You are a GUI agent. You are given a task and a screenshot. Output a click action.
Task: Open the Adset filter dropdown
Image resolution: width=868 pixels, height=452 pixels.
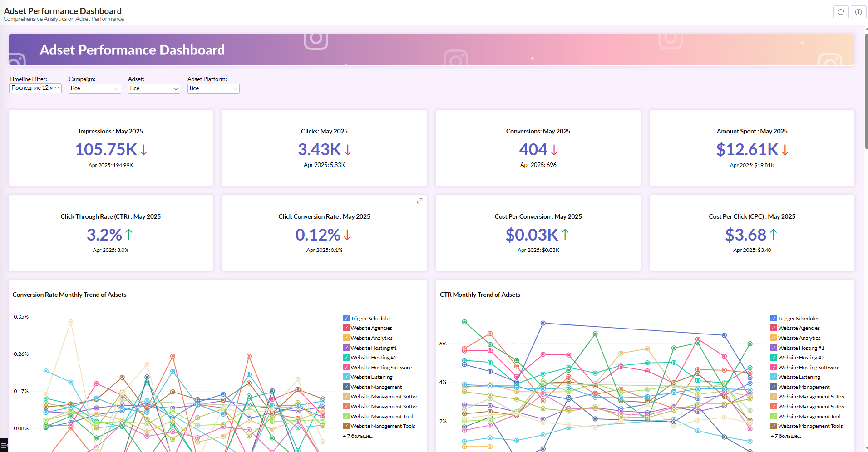coord(154,89)
